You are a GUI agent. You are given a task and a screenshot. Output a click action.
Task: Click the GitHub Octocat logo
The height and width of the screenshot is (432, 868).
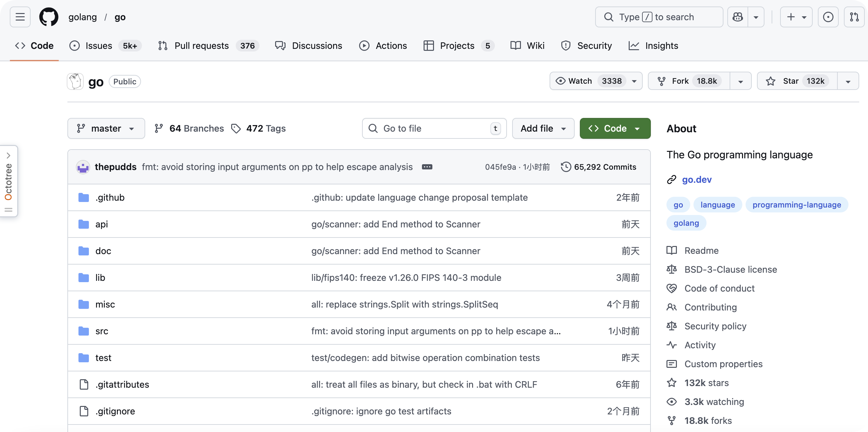click(x=49, y=17)
